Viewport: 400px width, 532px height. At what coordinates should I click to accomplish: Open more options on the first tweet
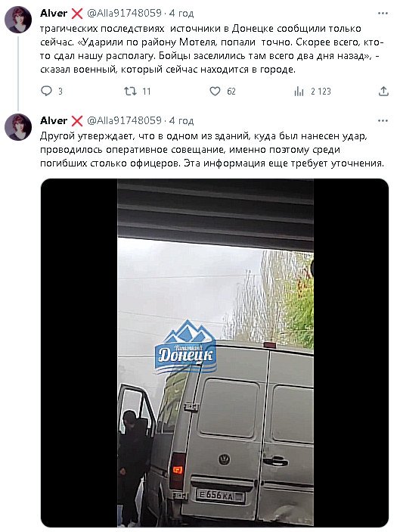tap(383, 13)
